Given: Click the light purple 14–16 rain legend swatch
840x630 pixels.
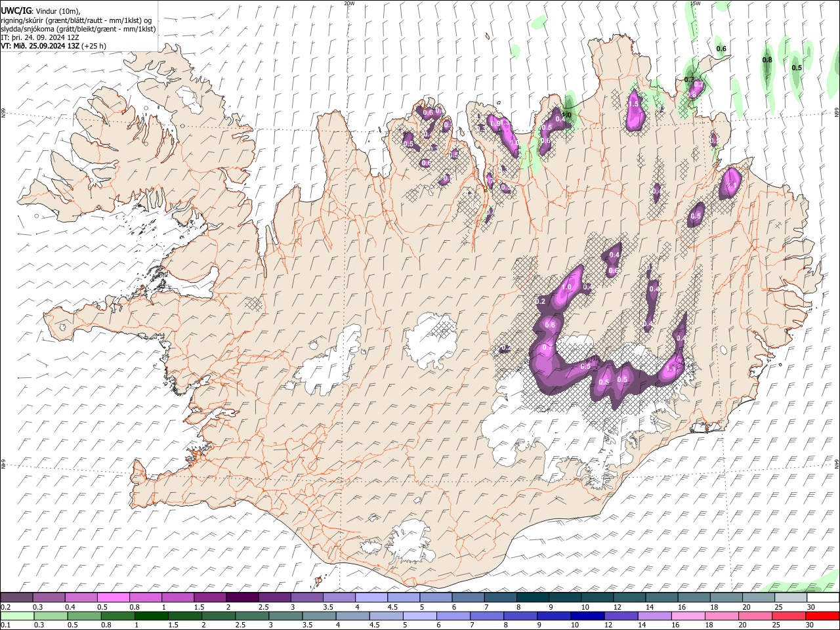Looking at the screenshot, I should pos(655,616).
